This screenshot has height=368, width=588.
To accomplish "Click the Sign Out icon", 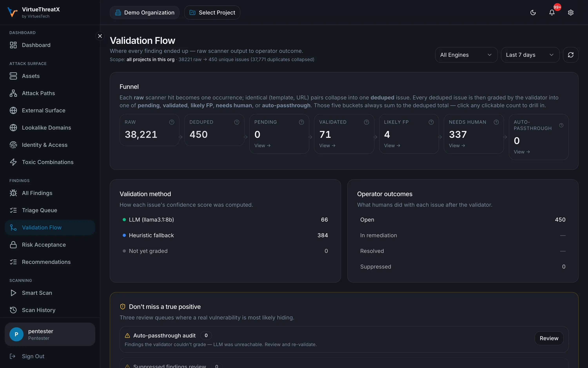I will [12, 356].
